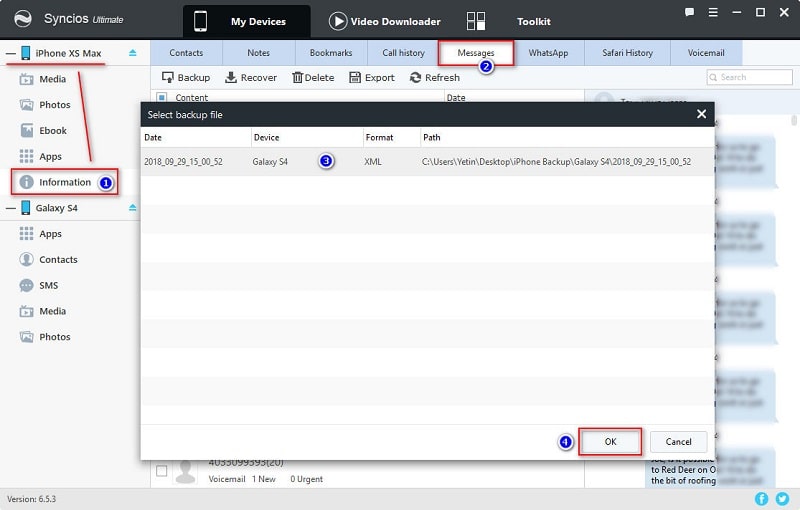Open the Video Downloader section
The image size is (800, 510).
[x=384, y=21]
